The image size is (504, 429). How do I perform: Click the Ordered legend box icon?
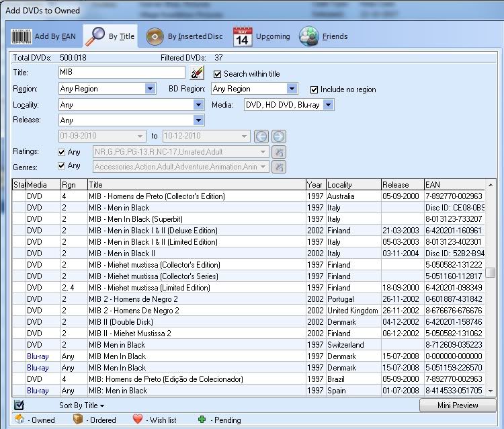[x=78, y=419]
